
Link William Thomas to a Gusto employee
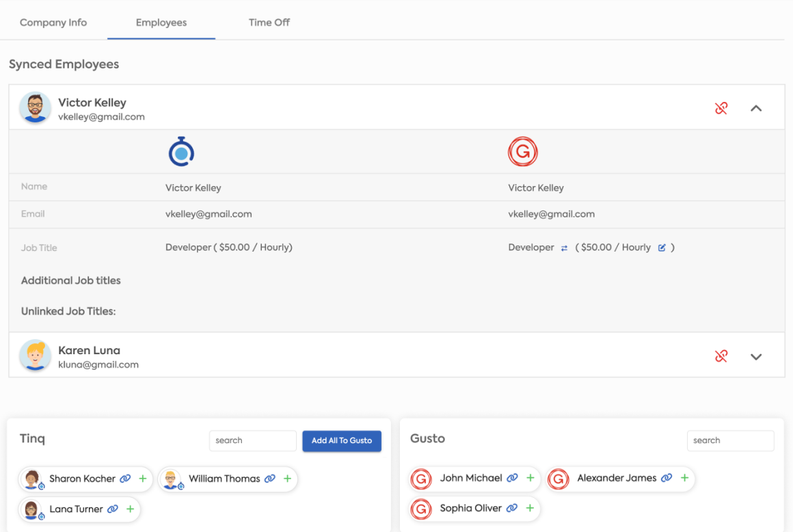[x=270, y=479]
